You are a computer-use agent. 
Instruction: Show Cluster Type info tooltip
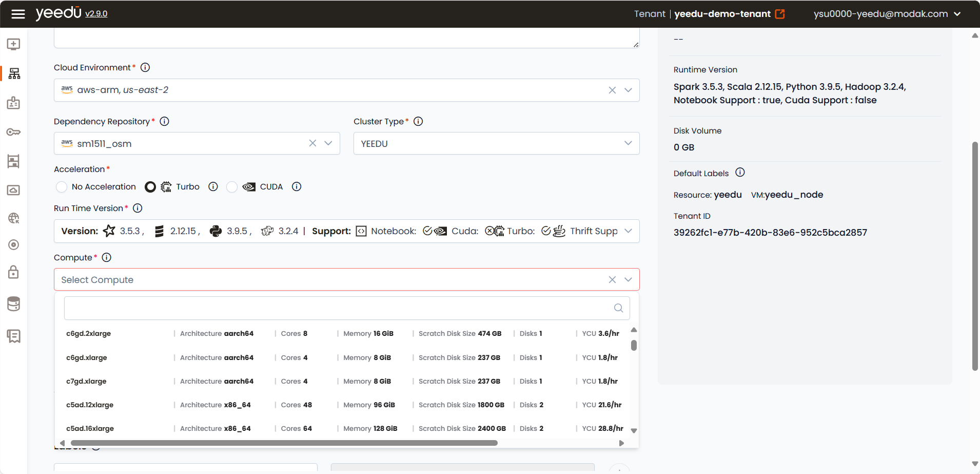(x=418, y=121)
